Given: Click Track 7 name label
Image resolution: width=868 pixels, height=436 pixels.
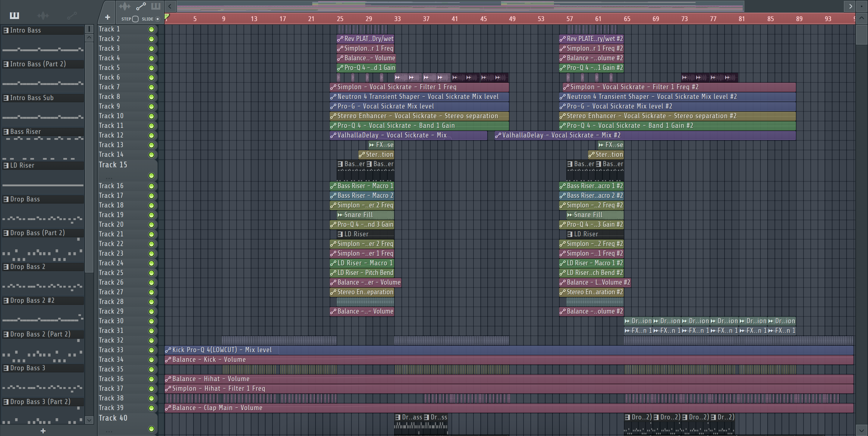Looking at the screenshot, I should coord(109,87).
